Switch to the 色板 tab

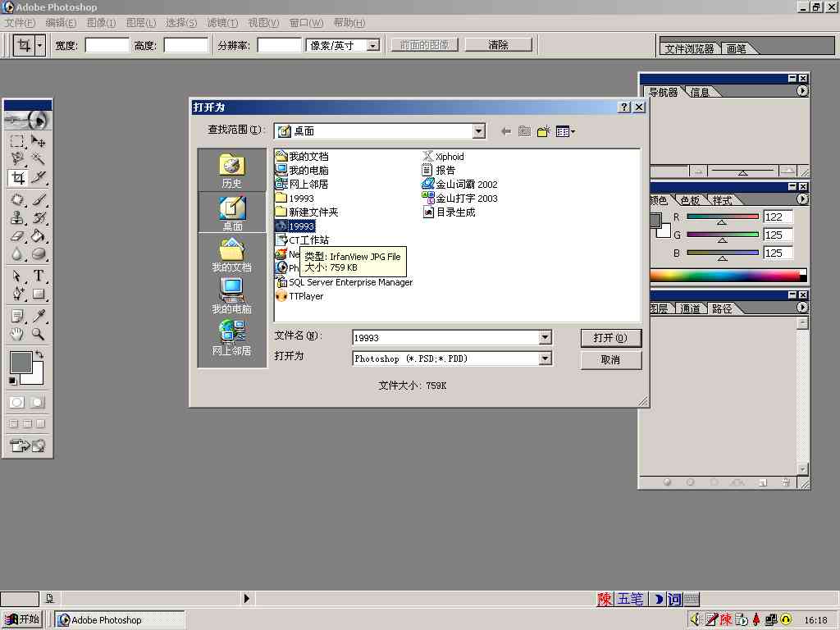click(x=690, y=200)
